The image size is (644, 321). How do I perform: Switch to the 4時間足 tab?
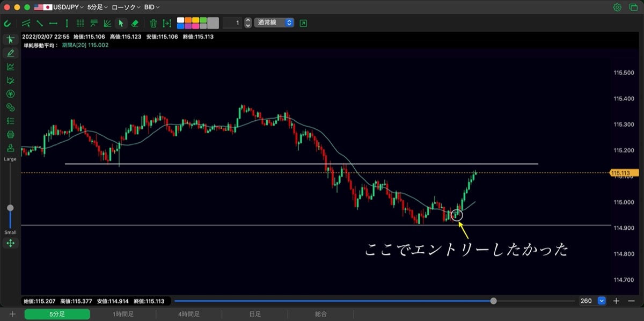[x=189, y=315]
